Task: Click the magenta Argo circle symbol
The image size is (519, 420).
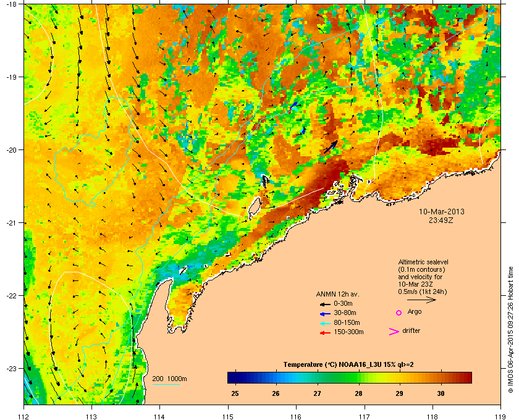Action: tap(399, 313)
